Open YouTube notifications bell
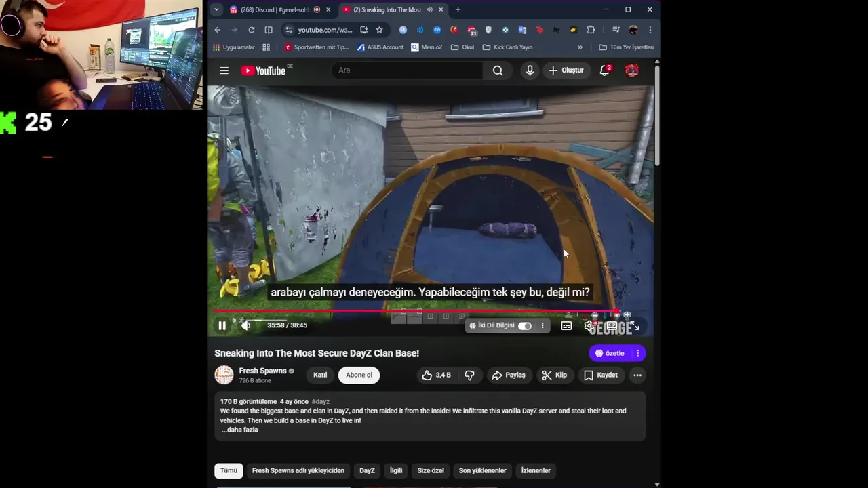The height and width of the screenshot is (488, 868). (604, 70)
